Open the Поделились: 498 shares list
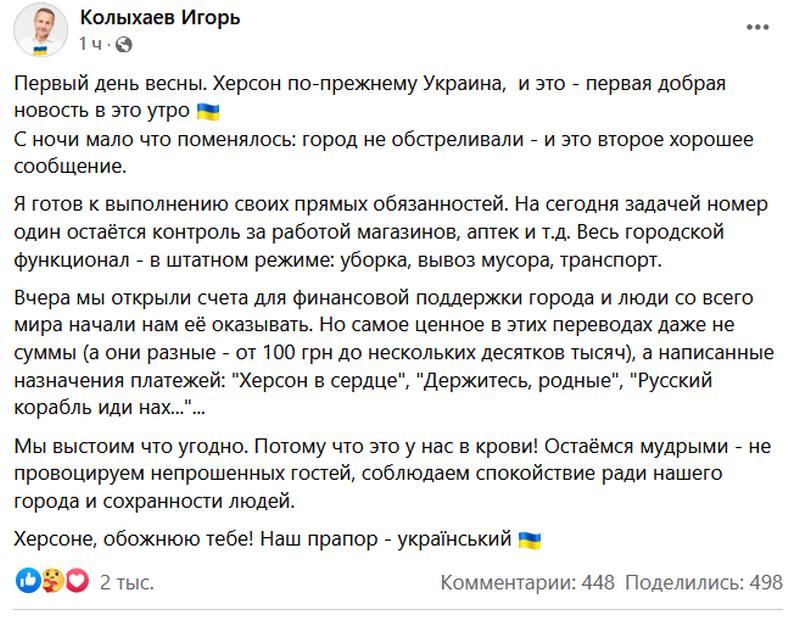Screen dimensions: 800x621 [x=704, y=582]
